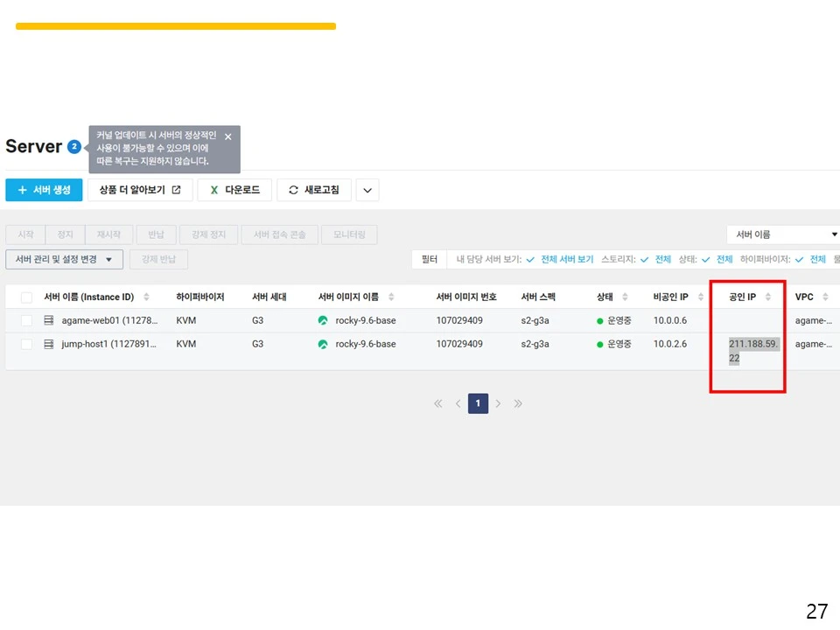Click the blue badge next to Server title
The height and width of the screenshot is (630, 840).
[x=73, y=146]
